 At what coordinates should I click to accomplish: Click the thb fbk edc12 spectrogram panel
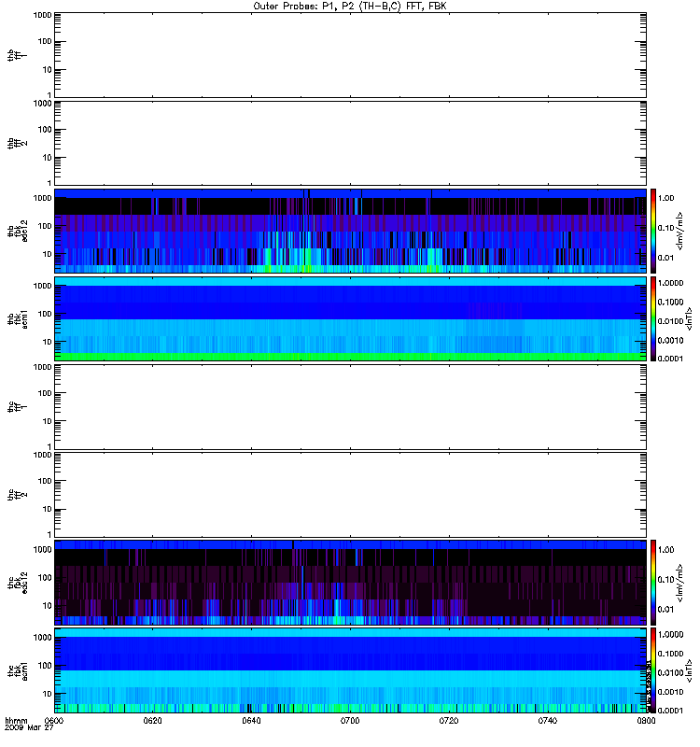click(351, 231)
